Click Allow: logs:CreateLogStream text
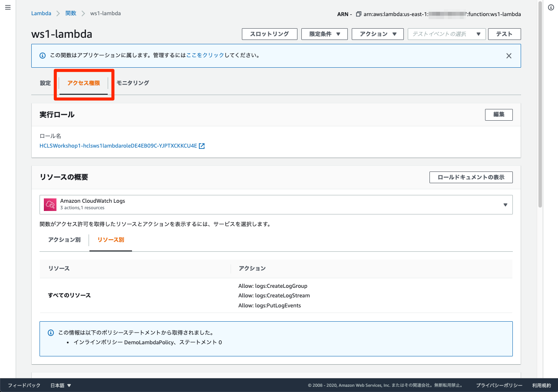 [274, 296]
